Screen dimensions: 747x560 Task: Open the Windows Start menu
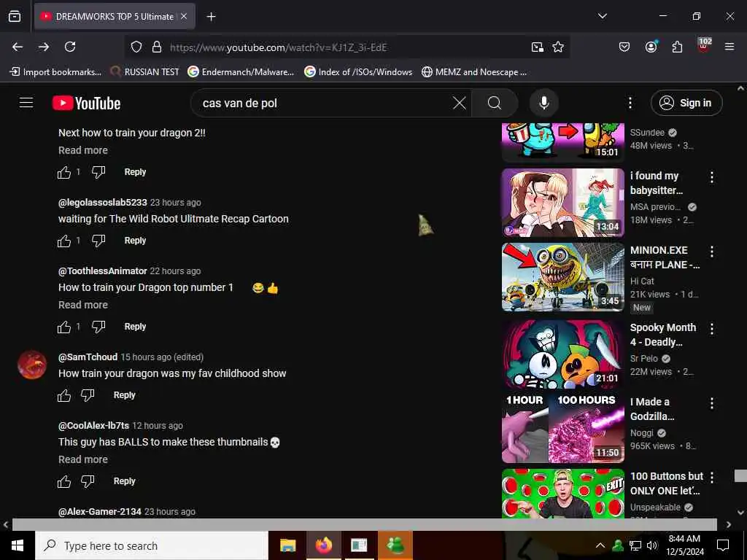[18, 545]
